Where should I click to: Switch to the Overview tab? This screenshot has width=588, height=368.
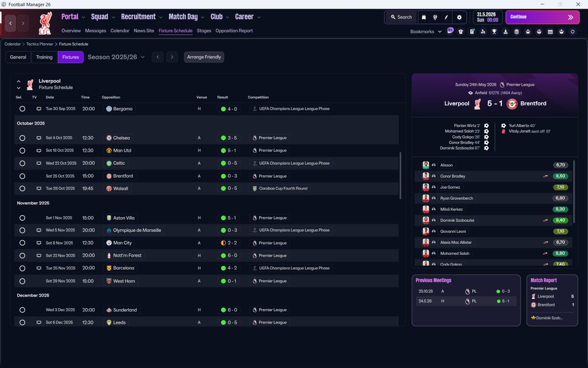[71, 31]
